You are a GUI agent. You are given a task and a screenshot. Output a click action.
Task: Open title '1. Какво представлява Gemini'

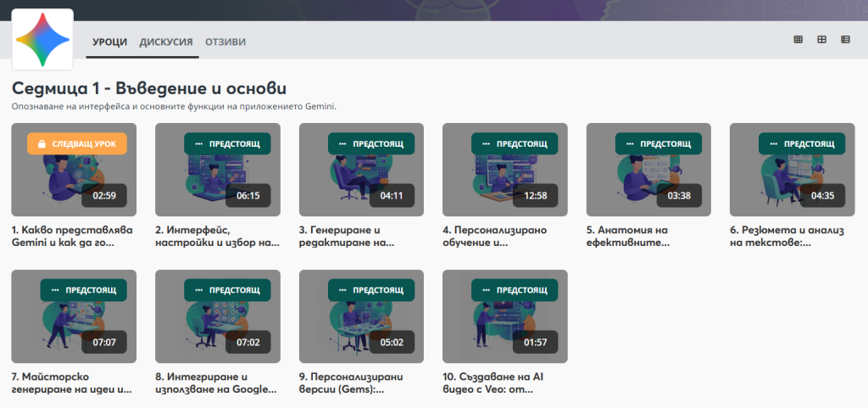pos(72,237)
